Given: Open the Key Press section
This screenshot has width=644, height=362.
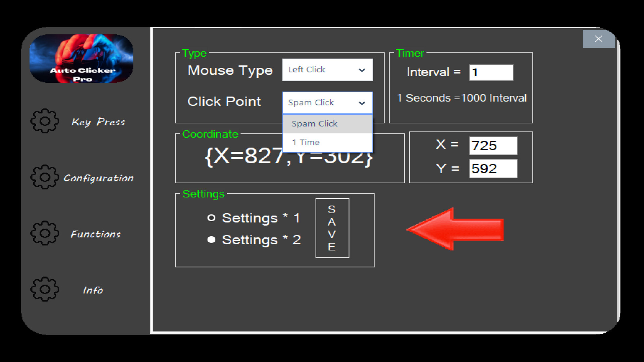Looking at the screenshot, I should 98,122.
